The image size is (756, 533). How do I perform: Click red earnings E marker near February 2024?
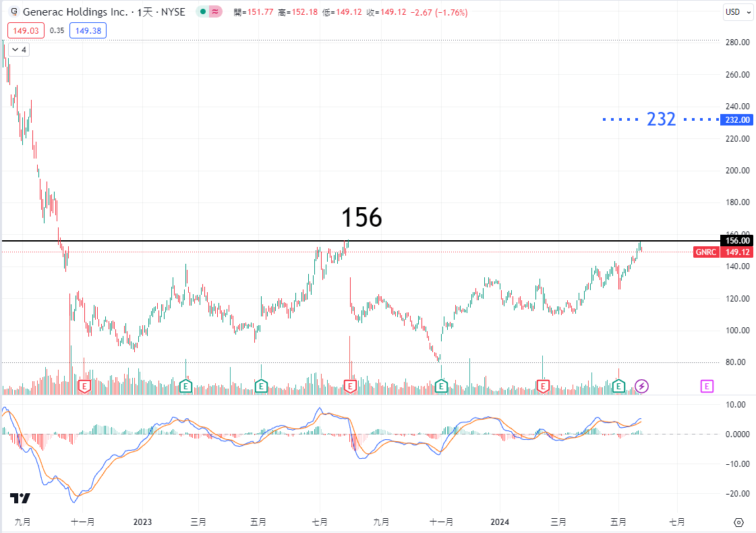click(x=543, y=386)
